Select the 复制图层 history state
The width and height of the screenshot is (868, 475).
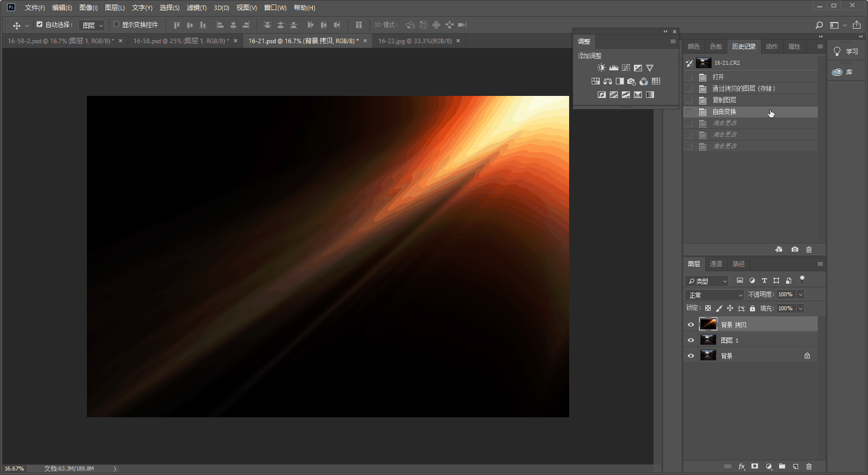coord(724,100)
